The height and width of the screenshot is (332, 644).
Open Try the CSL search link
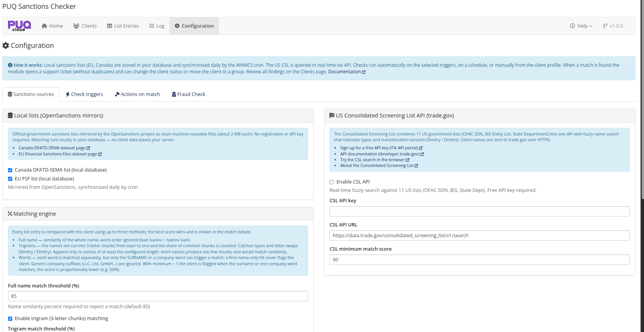[375, 160]
